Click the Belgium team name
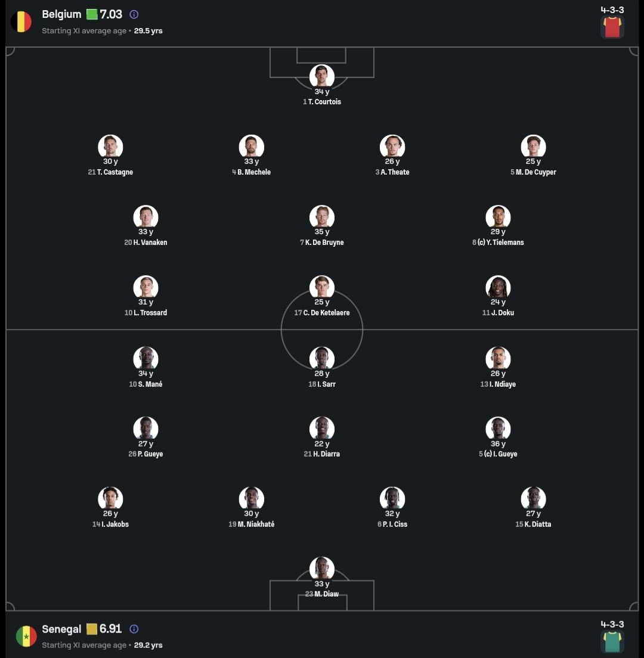644x658 pixels. point(61,14)
